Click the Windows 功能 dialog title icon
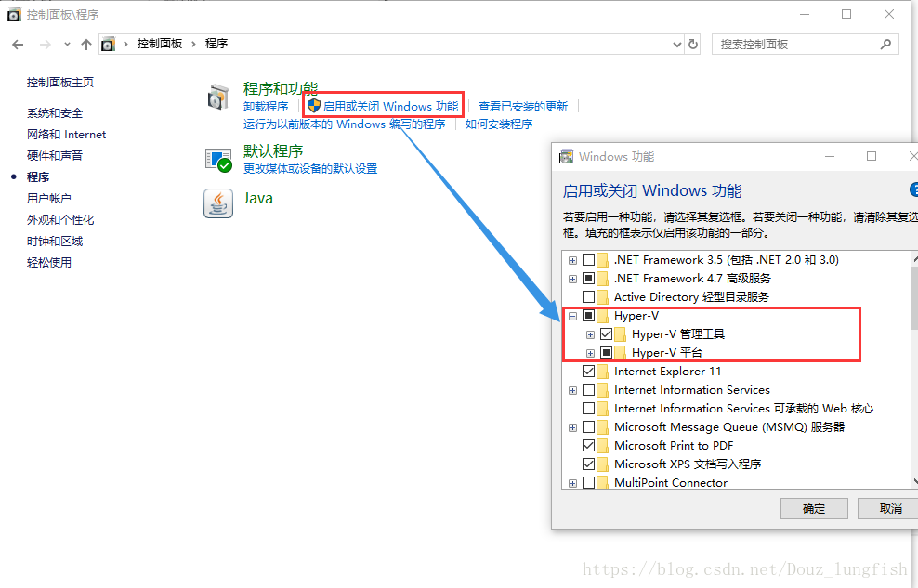Image resolution: width=918 pixels, height=588 pixels. (566, 156)
